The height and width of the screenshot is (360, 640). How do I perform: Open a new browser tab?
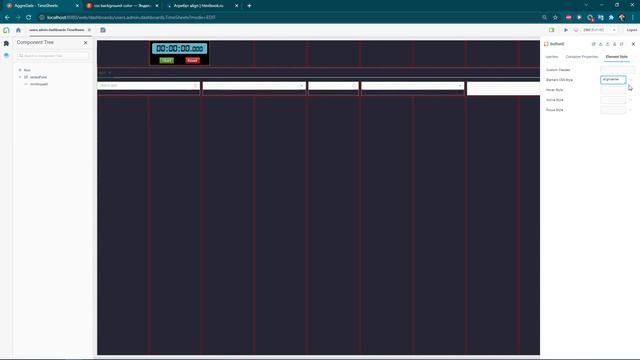[249, 6]
